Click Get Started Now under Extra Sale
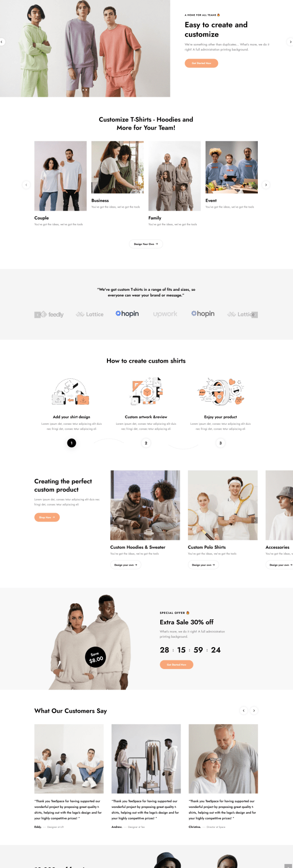The height and width of the screenshot is (868, 293). [x=176, y=665]
